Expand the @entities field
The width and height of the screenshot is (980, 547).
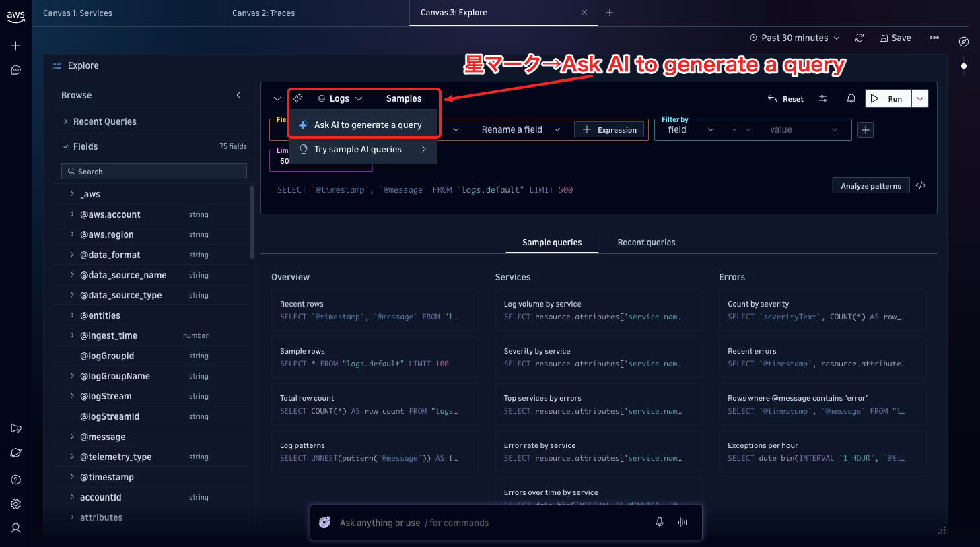coord(72,315)
